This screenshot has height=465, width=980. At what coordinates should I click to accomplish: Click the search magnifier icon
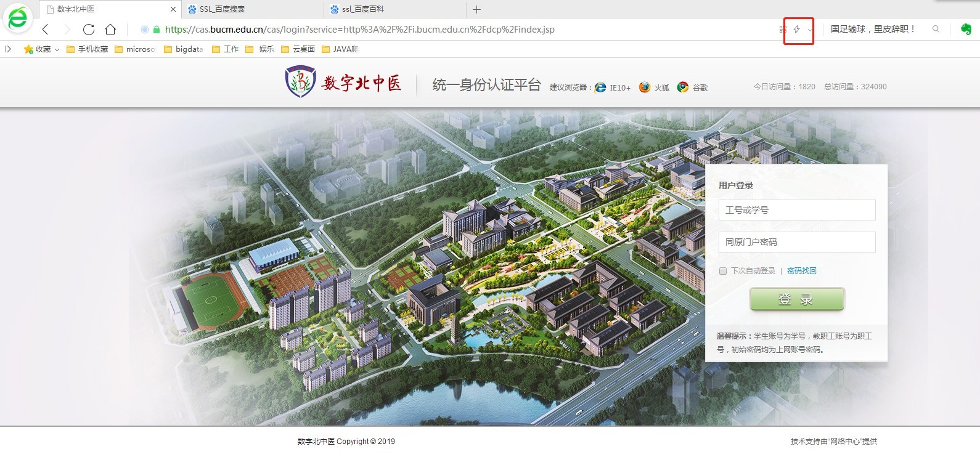coord(936,29)
